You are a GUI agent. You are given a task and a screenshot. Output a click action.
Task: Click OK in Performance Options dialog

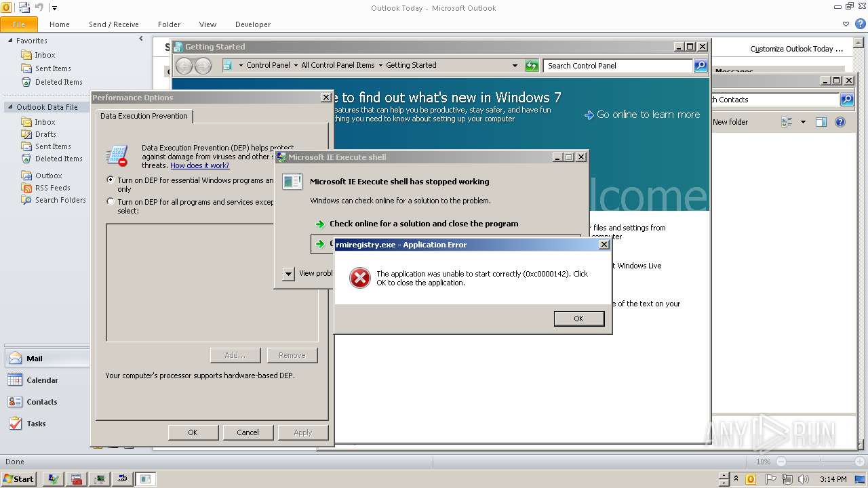193,432
